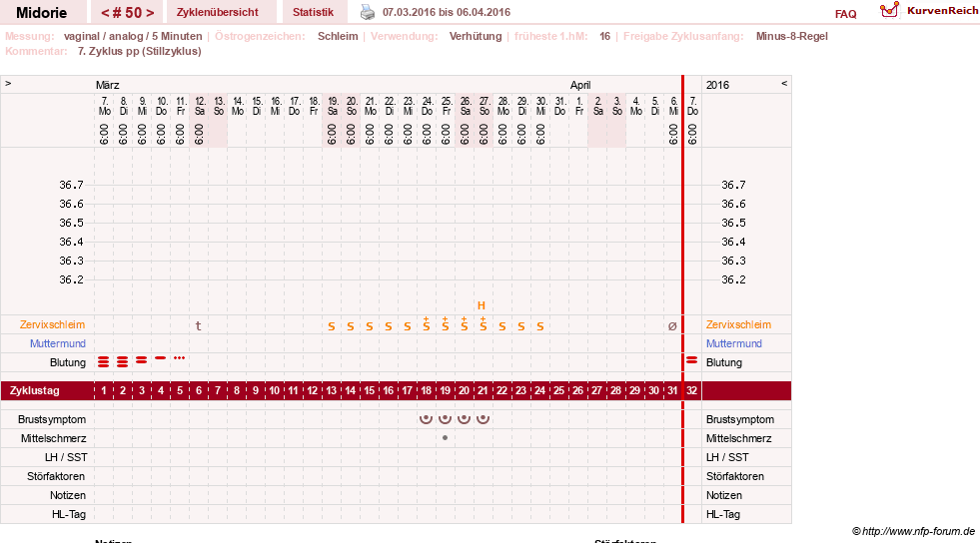Click the breast symptom icon on cycle day 21
Image resolution: width=980 pixels, height=543 pixels.
[483, 419]
